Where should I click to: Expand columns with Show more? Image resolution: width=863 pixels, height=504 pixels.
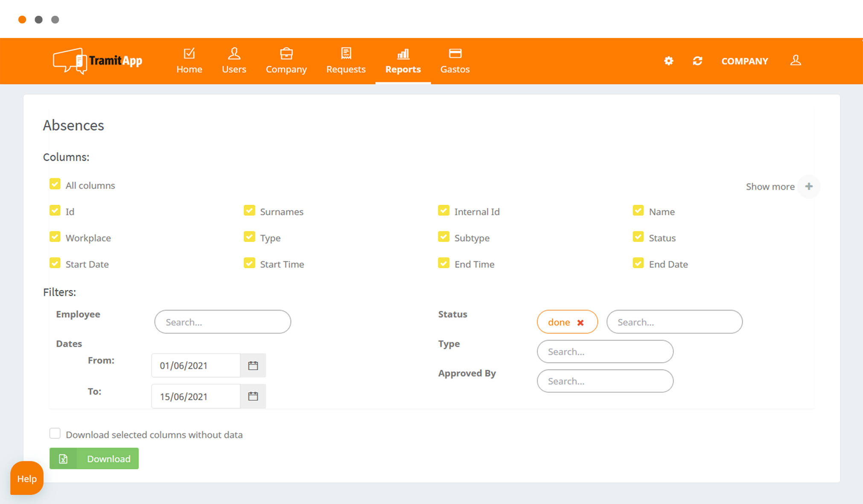pos(770,186)
